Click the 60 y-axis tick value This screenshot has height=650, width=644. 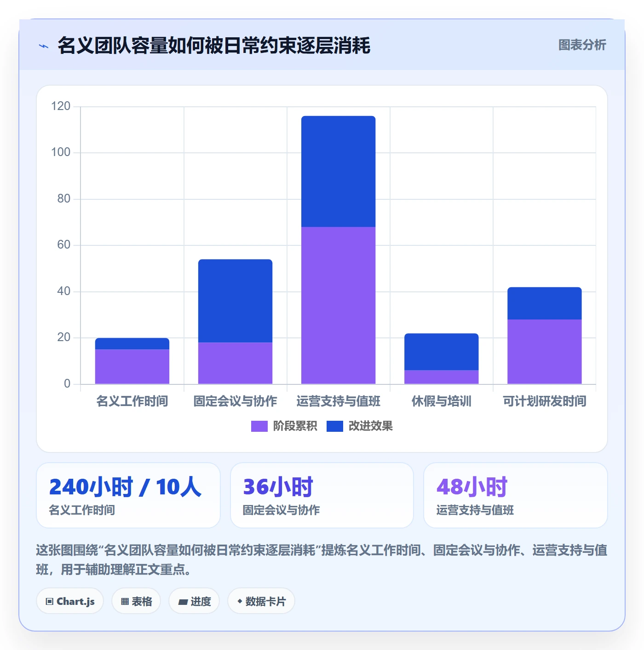point(63,245)
